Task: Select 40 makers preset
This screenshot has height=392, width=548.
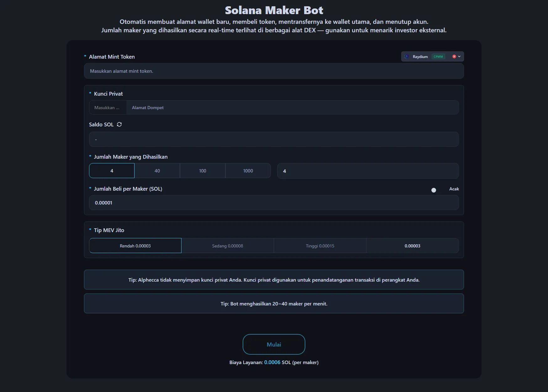Action: tap(157, 171)
